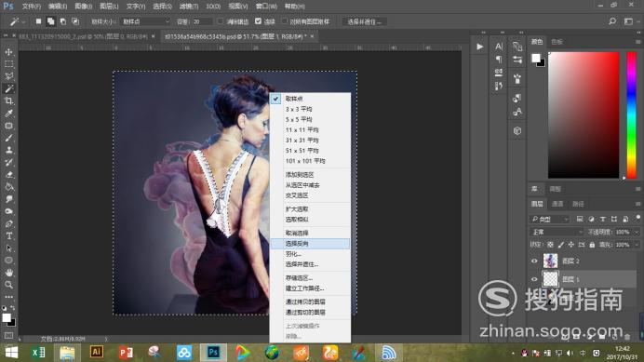This screenshot has width=644, height=362.
Task: Toggle lock image pixels brush icon
Action: [x=560, y=245]
